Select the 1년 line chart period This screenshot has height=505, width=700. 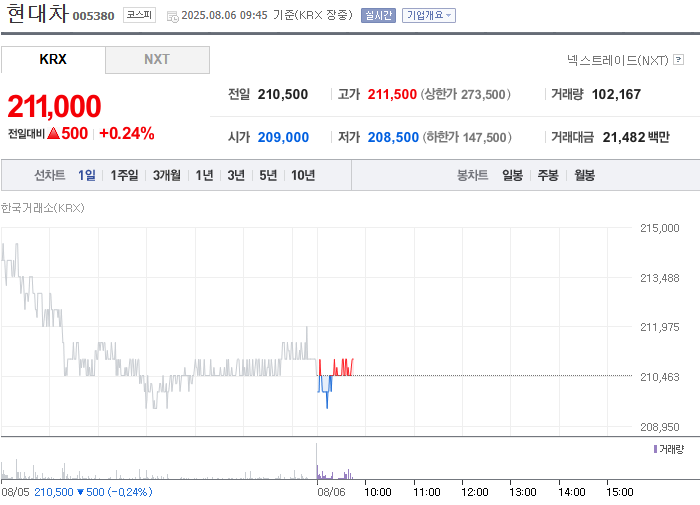click(204, 175)
